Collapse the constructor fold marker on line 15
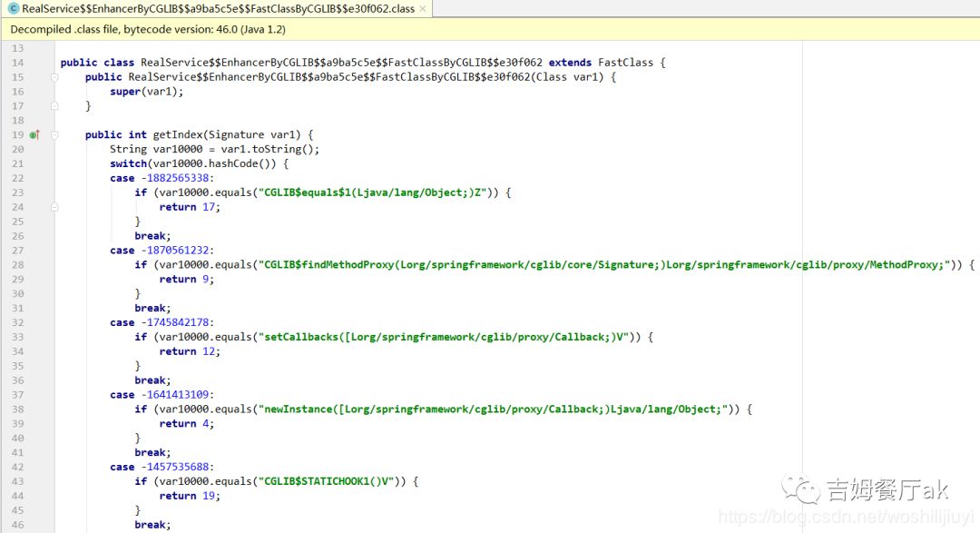Image resolution: width=980 pixels, height=533 pixels. 54,77
